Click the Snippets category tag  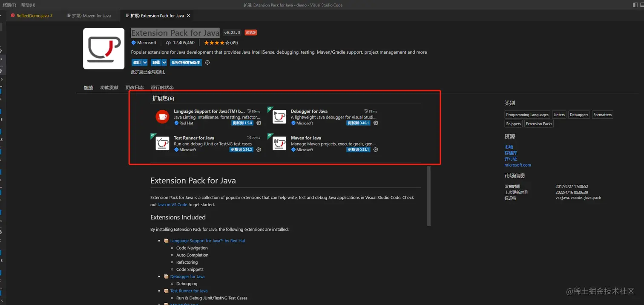(513, 124)
